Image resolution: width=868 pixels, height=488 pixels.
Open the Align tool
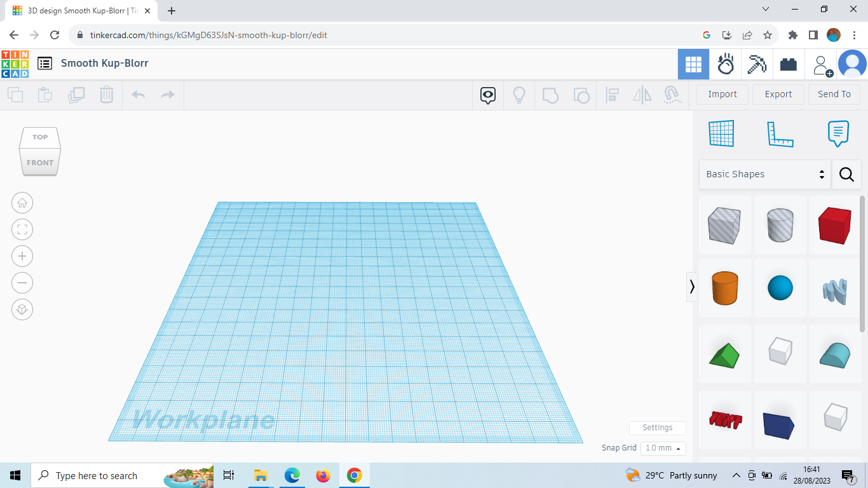(613, 94)
